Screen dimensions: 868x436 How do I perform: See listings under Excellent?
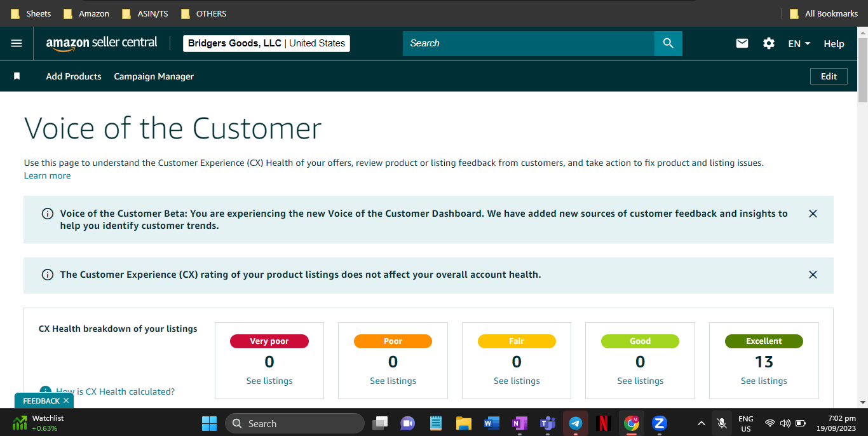click(x=764, y=381)
